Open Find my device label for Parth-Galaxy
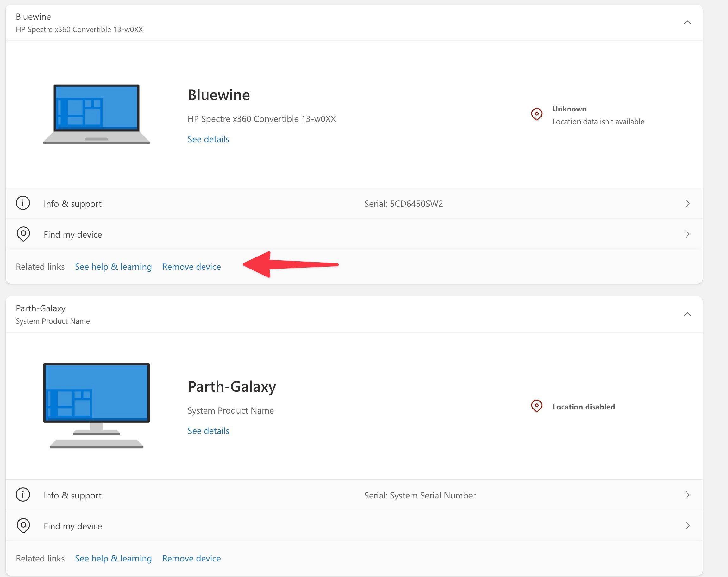 point(73,526)
